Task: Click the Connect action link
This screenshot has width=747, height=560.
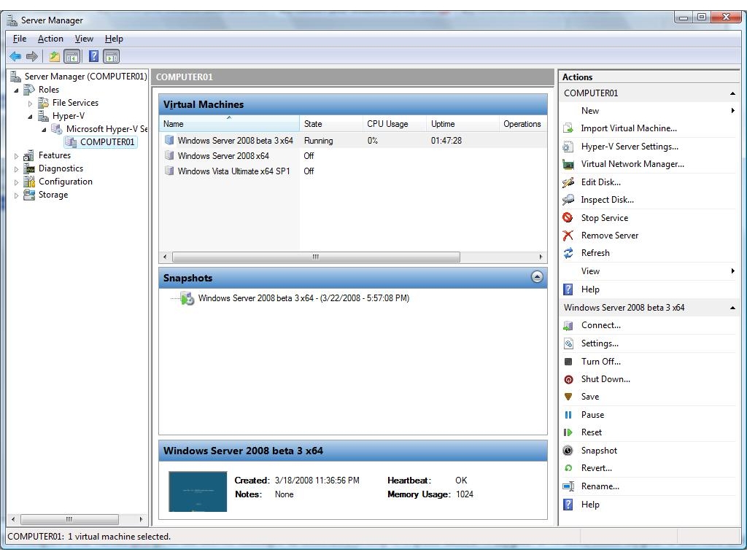Action: (x=601, y=325)
